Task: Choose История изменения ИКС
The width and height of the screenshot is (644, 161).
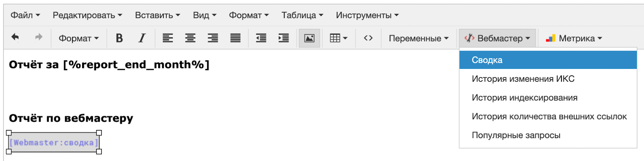Action: 548,79
